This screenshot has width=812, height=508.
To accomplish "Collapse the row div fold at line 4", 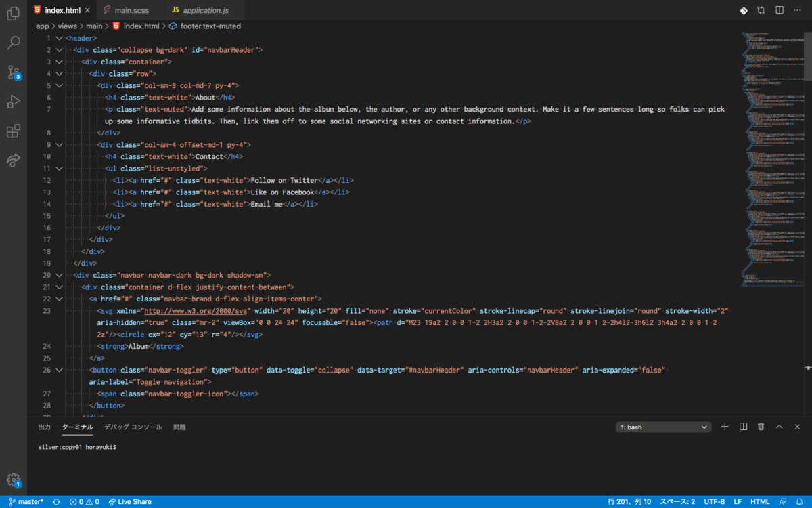I will [59, 73].
